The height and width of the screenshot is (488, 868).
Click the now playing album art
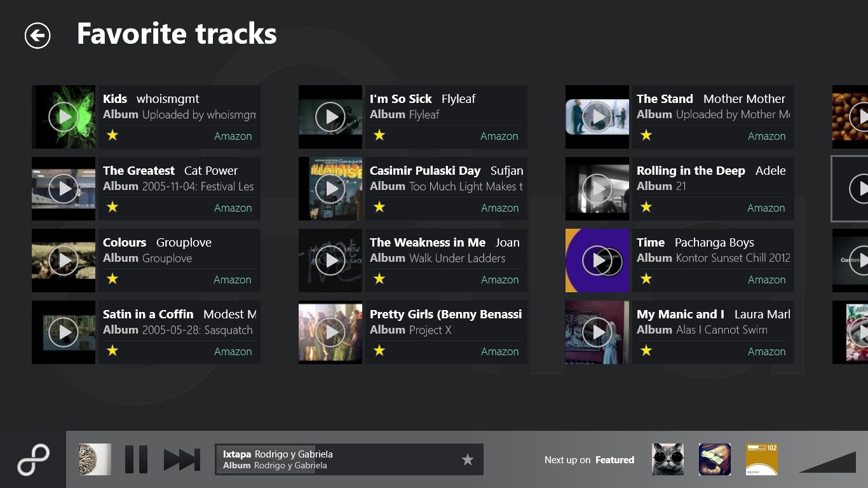click(x=95, y=459)
